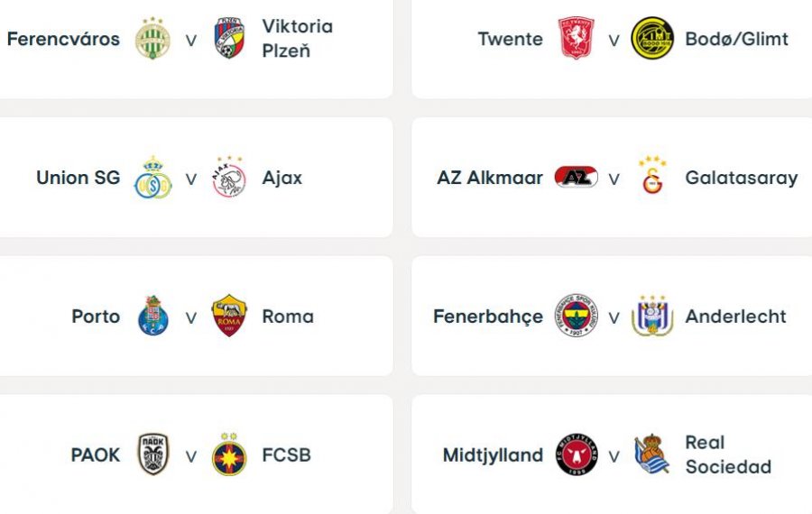
Task: Click the Midtjylland black and red logo
Action: point(576,454)
